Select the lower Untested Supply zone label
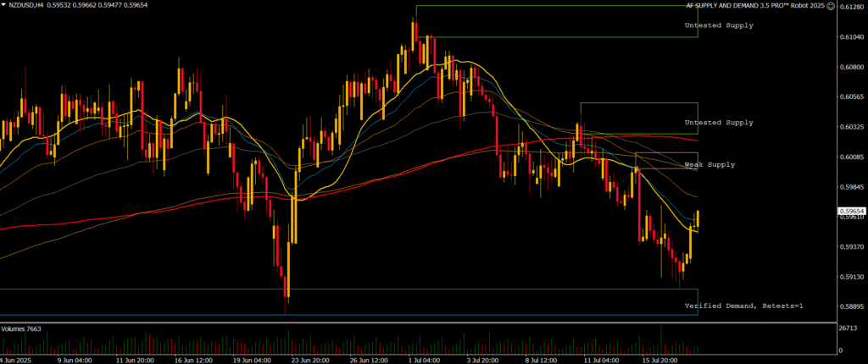868x364 pixels. pos(719,123)
